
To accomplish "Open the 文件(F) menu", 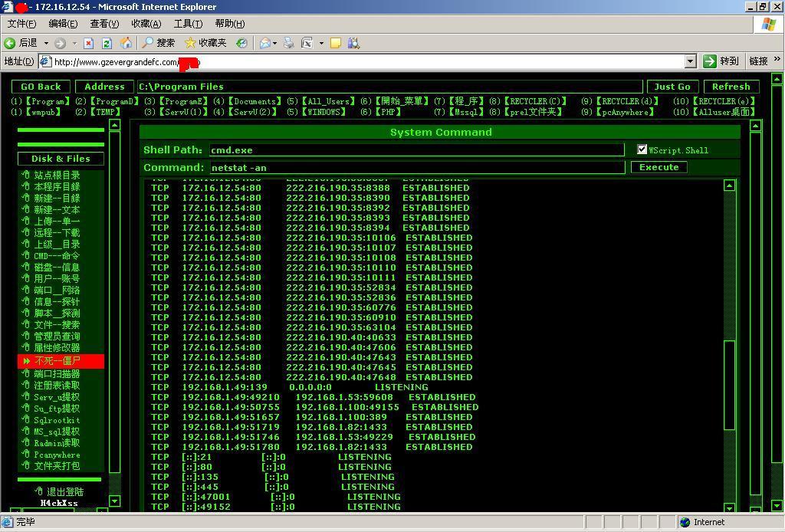I will tap(21, 24).
